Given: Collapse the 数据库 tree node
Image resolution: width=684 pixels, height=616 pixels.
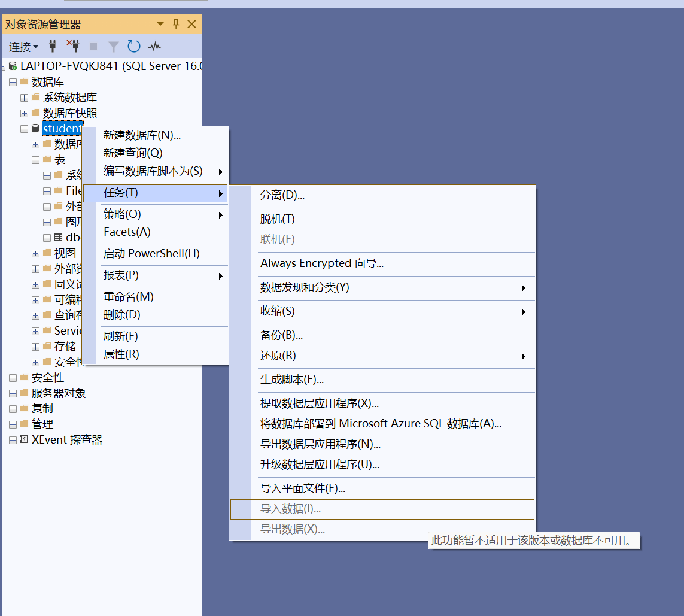Looking at the screenshot, I should coord(13,81).
